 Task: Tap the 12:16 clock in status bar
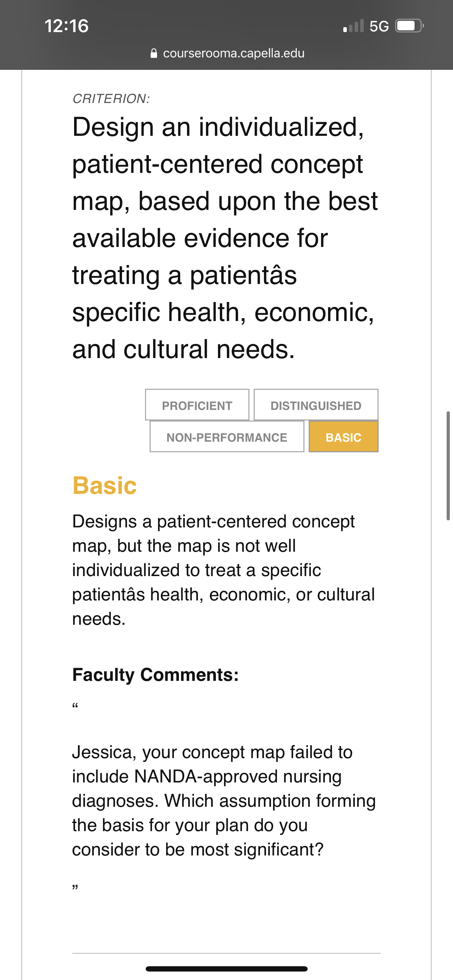click(67, 26)
